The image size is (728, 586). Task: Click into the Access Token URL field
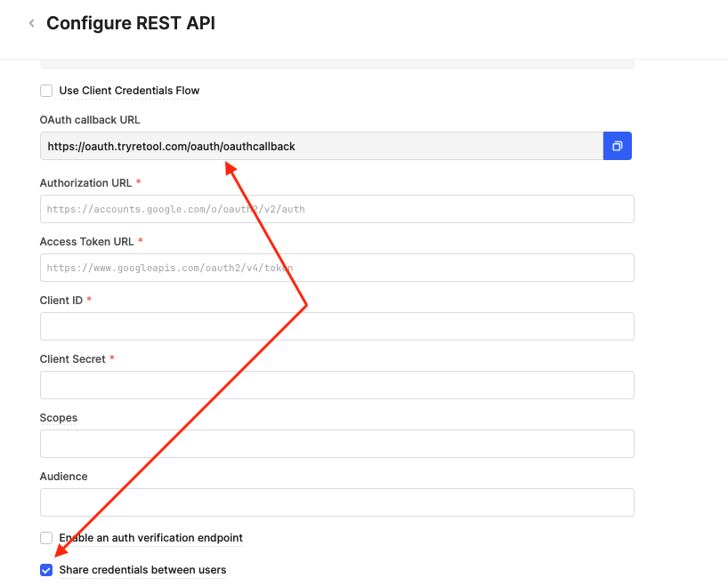click(x=337, y=268)
